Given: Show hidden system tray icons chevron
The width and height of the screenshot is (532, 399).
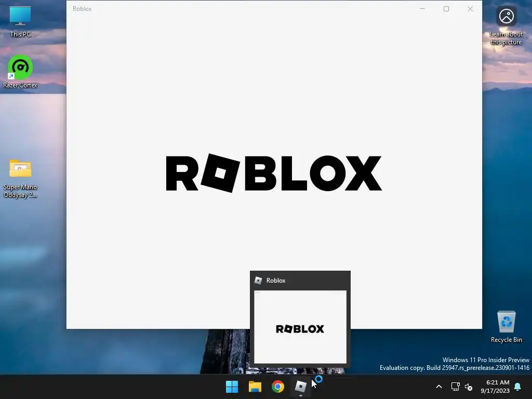Looking at the screenshot, I should click(438, 387).
